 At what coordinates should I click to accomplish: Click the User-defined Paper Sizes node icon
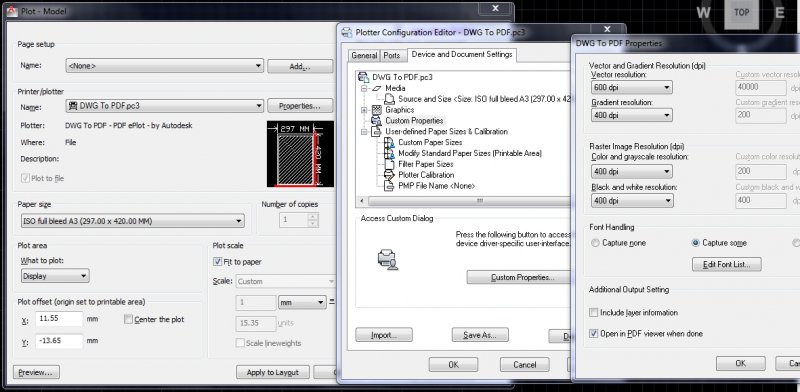pos(377,132)
